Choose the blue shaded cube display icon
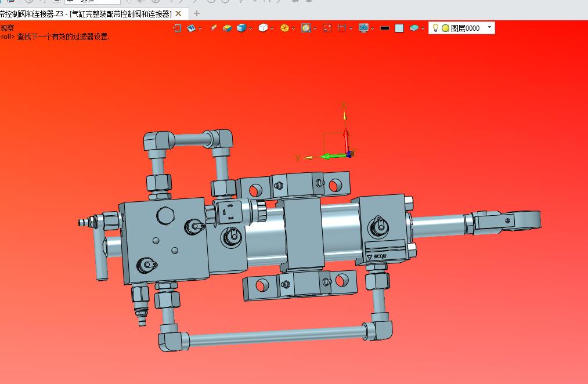The image size is (588, 384). click(241, 28)
